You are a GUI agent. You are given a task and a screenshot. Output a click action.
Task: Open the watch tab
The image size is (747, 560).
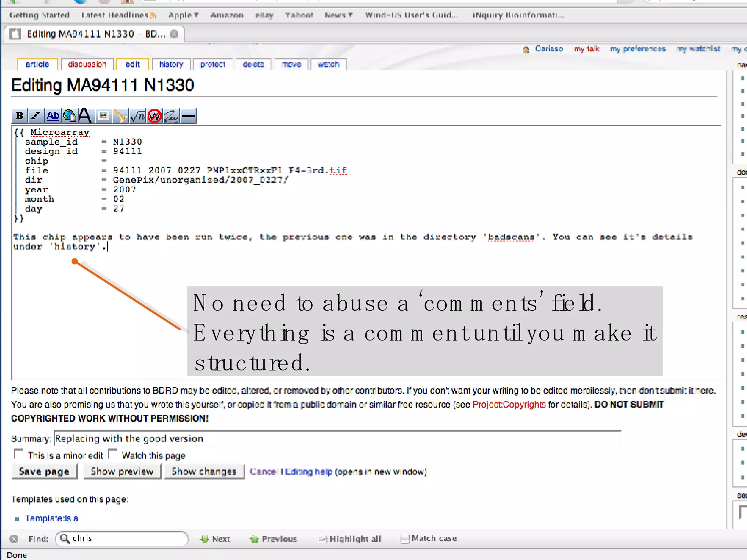click(329, 65)
